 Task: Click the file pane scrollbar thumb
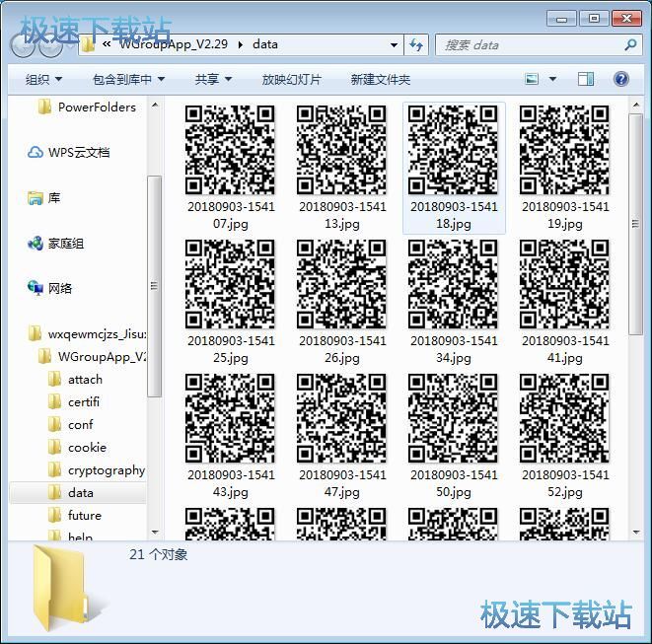pos(636,224)
